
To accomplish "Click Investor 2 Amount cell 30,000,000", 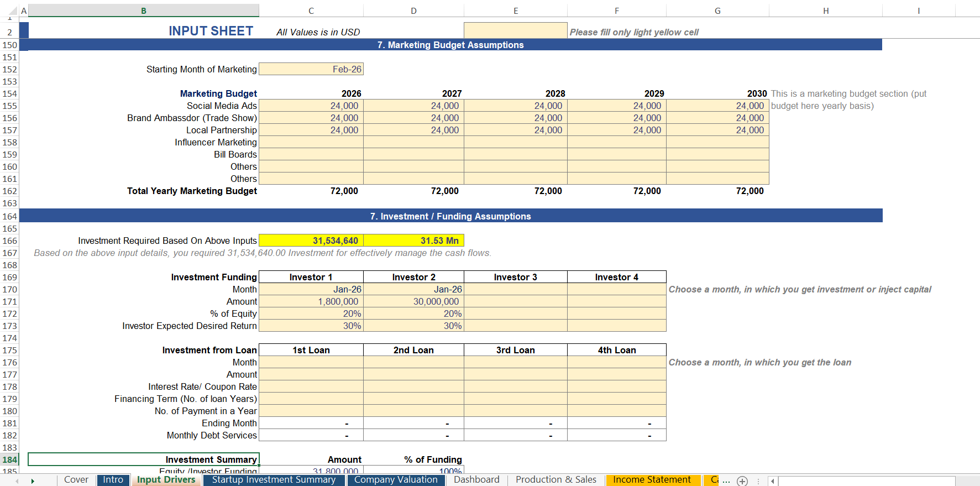I will [413, 301].
